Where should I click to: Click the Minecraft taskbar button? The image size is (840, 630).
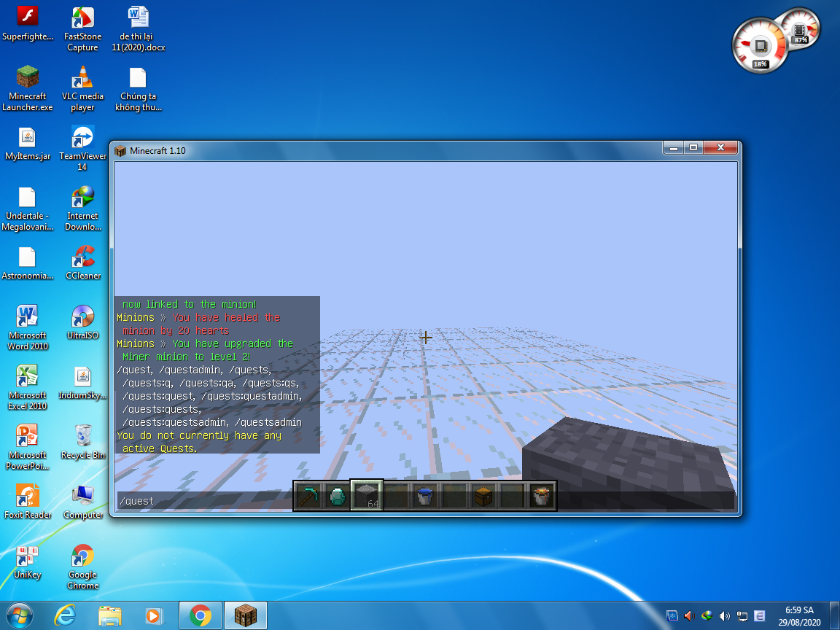(x=245, y=616)
